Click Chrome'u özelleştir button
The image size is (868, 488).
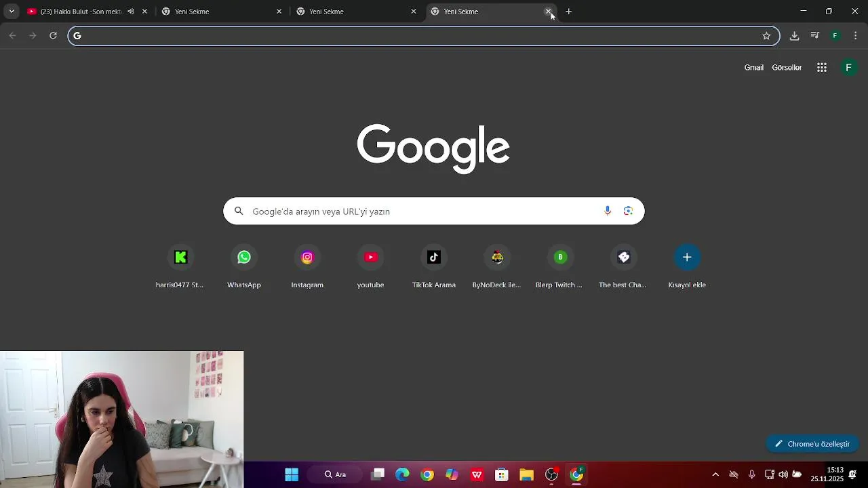point(812,444)
